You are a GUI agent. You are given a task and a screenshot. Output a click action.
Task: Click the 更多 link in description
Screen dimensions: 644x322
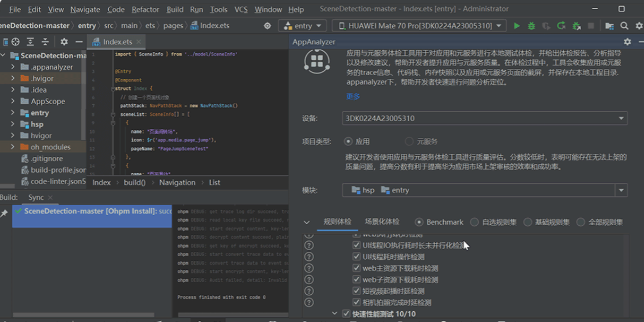pos(353,97)
